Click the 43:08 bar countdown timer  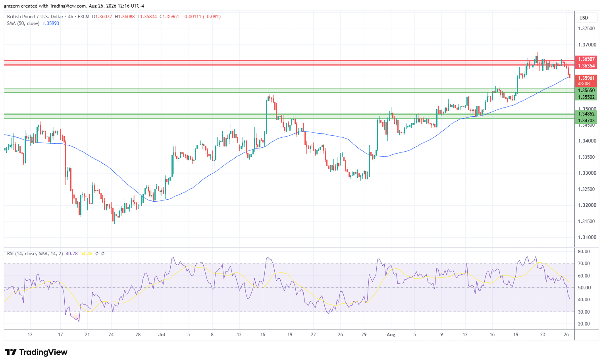tap(584, 84)
